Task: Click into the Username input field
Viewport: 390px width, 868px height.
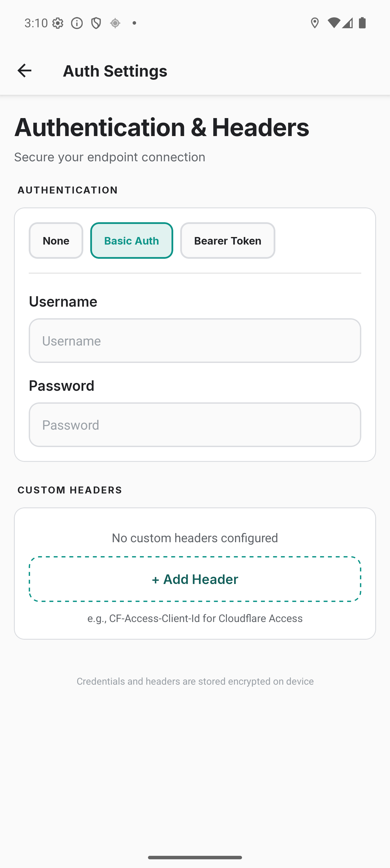Action: (x=195, y=340)
